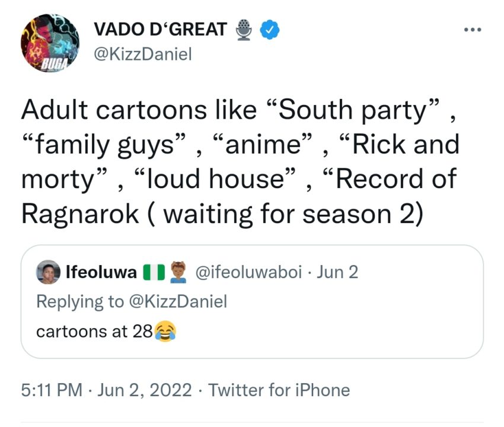The height and width of the screenshot is (427, 504).
Task: Click the blue verified badge
Action: [x=270, y=29]
